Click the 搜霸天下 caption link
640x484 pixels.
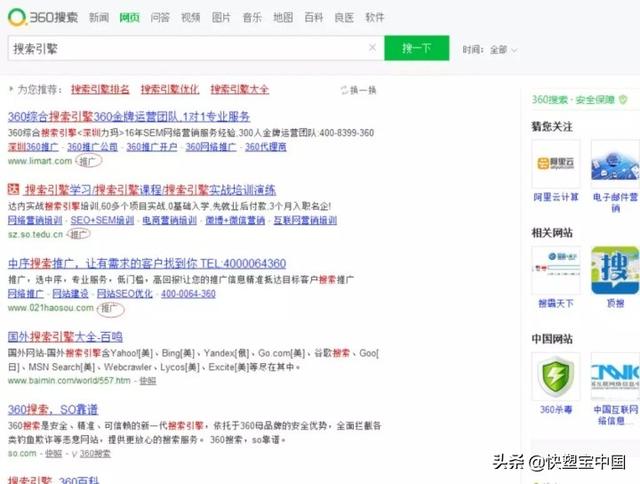pos(556,303)
